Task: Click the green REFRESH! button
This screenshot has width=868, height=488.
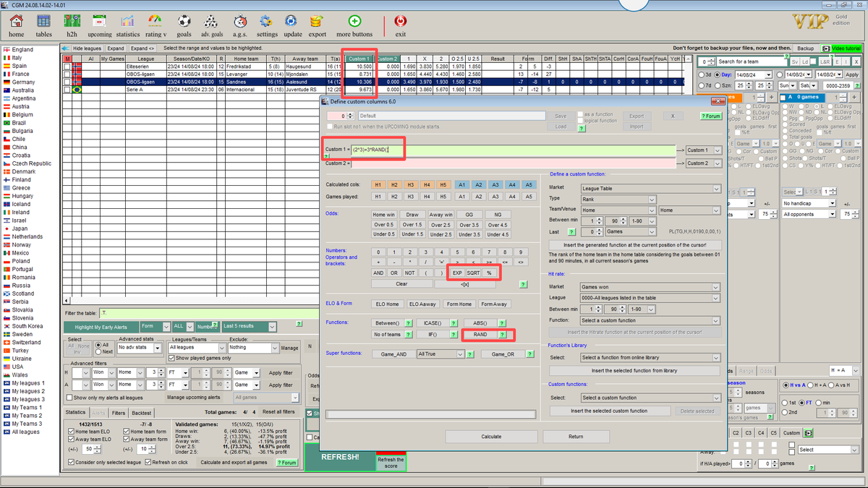Action: tap(339, 457)
